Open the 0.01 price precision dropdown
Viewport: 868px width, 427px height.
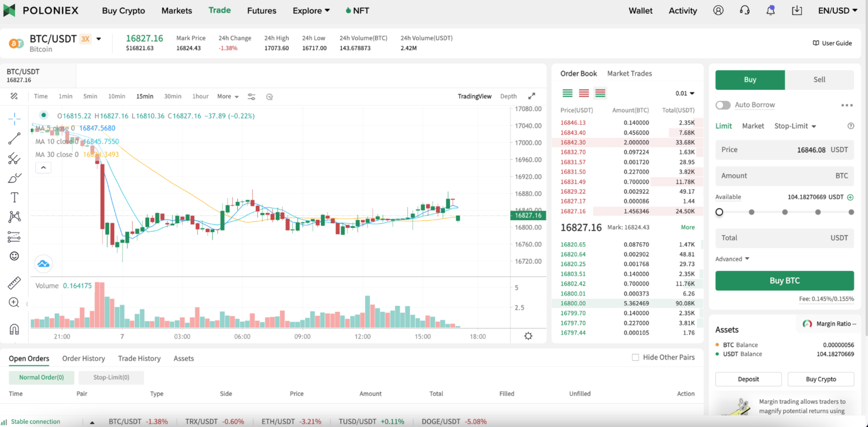click(685, 93)
